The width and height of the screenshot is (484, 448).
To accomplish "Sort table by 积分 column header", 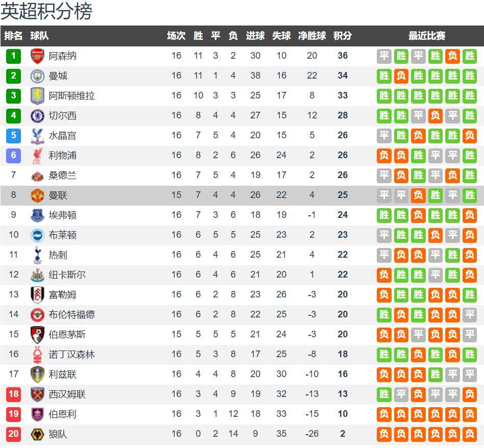I will click(x=343, y=36).
